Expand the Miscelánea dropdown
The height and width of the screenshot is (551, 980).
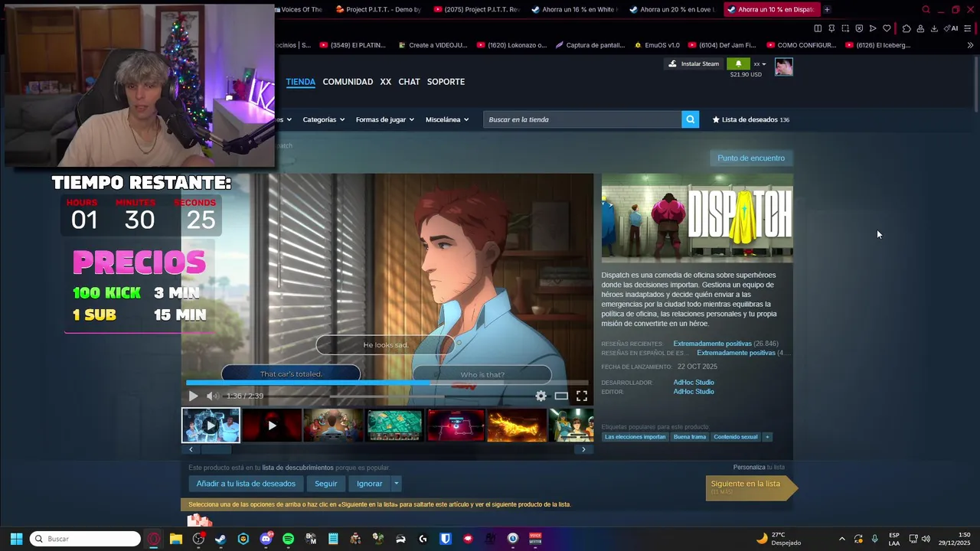[x=447, y=119]
